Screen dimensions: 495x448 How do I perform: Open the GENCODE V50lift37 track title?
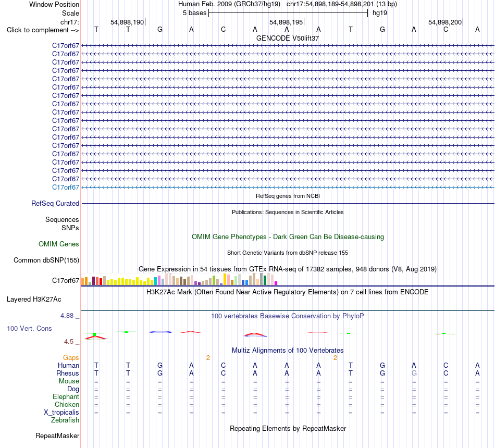coord(288,38)
